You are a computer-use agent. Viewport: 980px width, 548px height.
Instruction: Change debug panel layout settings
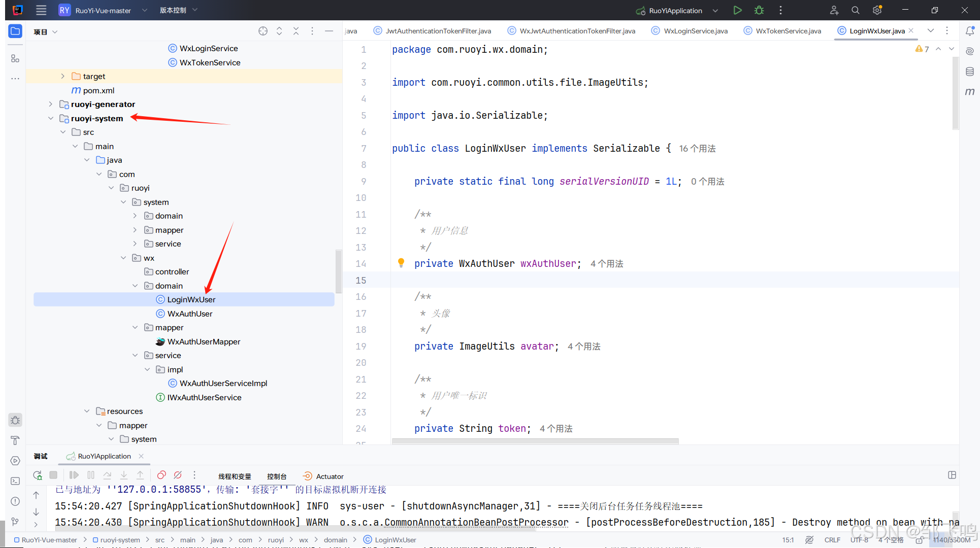pos(952,475)
